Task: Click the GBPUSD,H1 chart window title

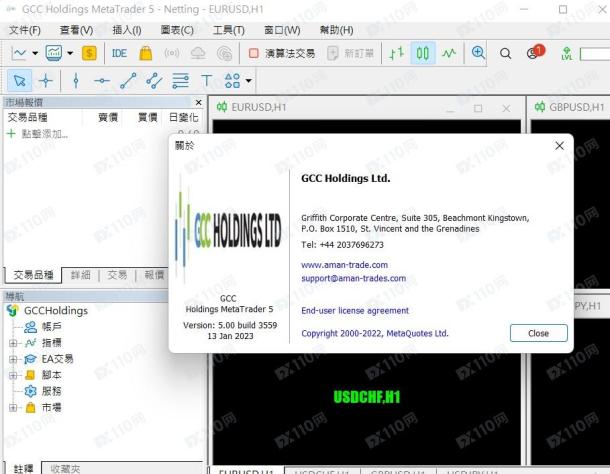Action: tap(577, 107)
